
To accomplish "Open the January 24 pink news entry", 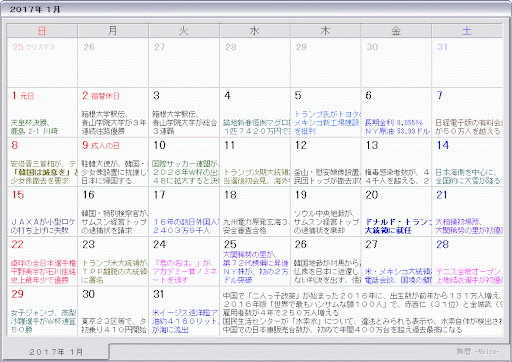I will pyautogui.click(x=184, y=272).
